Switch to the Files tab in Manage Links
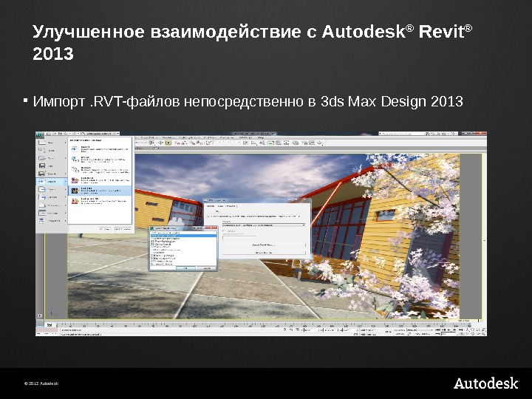The width and height of the screenshot is (532, 399). tap(220, 206)
